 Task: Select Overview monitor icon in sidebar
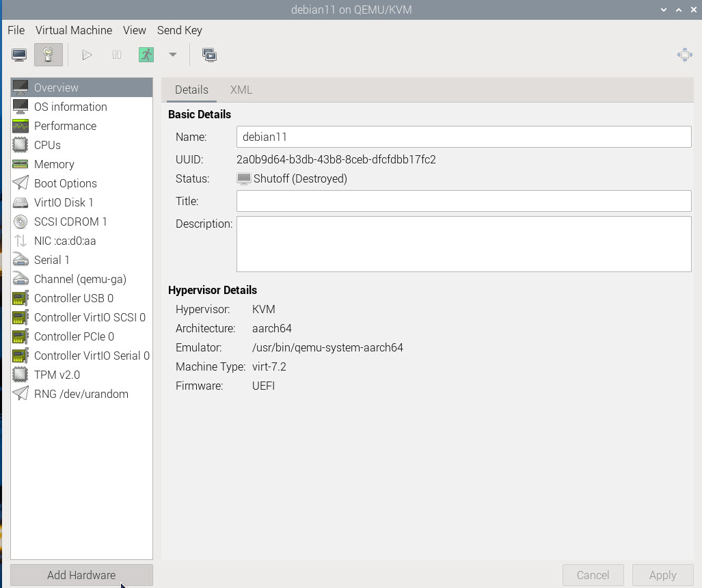click(21, 88)
